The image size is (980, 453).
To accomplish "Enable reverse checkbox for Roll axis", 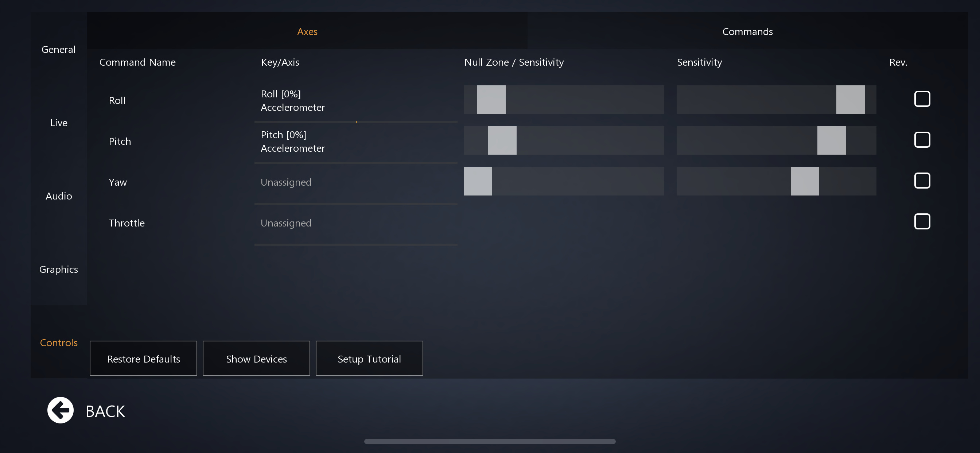I will click(922, 99).
